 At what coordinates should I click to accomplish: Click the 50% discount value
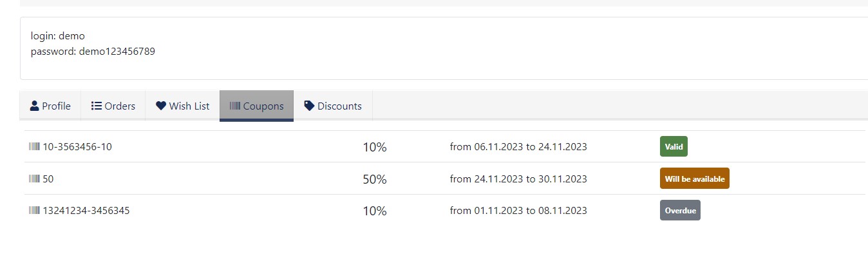coord(374,179)
